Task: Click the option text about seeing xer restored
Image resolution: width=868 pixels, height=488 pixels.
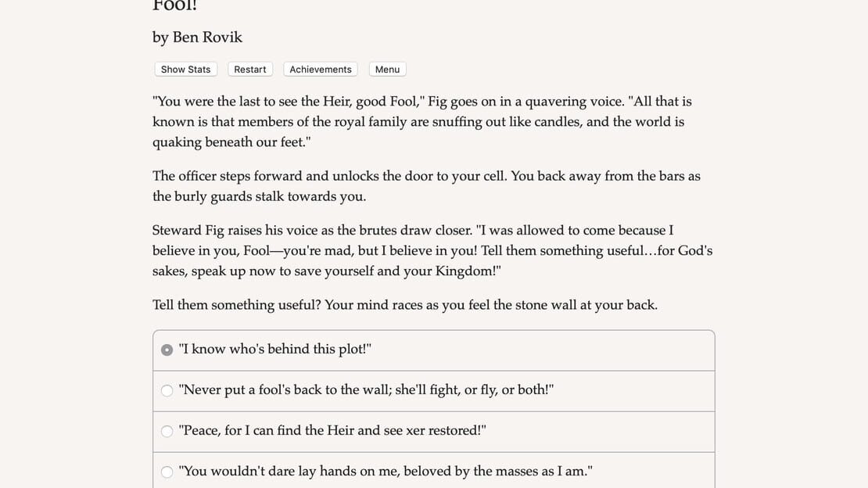Action: point(332,430)
